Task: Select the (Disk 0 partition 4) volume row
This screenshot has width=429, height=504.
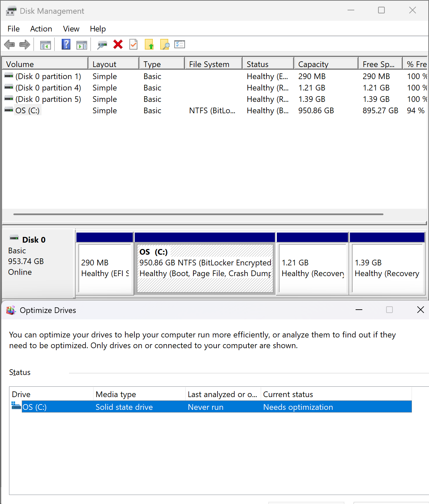Action: coord(214,88)
